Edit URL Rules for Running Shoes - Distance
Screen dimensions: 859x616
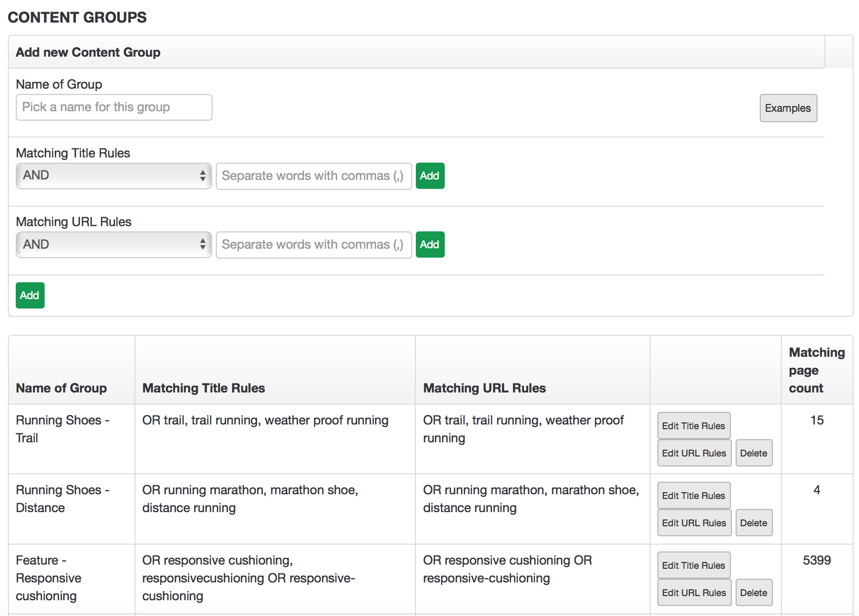[x=694, y=523]
